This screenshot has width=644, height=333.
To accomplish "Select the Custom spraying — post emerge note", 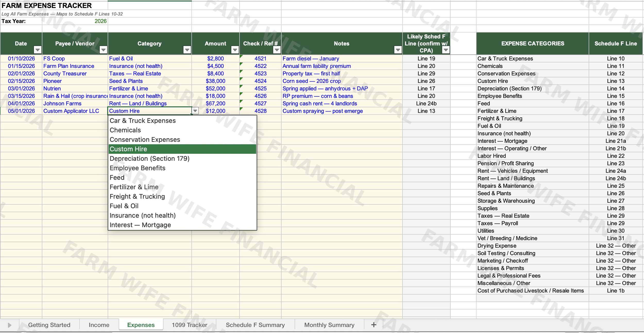I will [x=342, y=111].
